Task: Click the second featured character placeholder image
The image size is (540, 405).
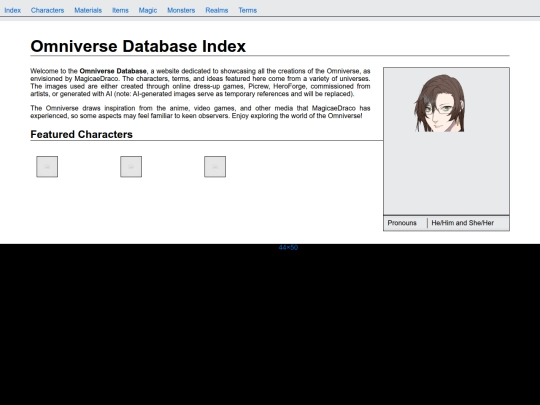Action: (131, 167)
